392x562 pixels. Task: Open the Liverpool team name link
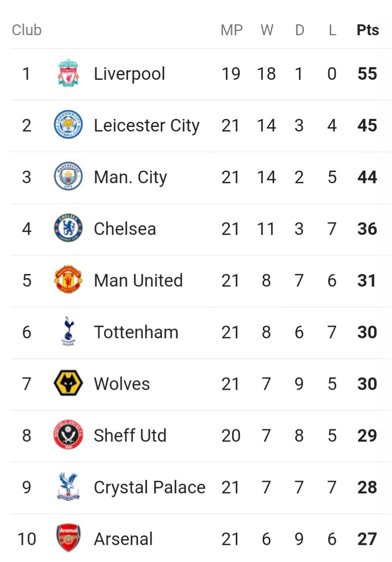click(129, 74)
